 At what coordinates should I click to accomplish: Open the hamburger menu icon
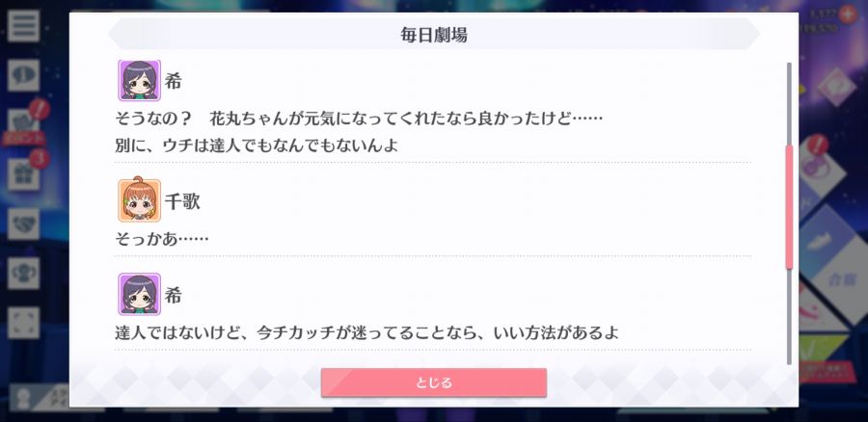click(24, 26)
